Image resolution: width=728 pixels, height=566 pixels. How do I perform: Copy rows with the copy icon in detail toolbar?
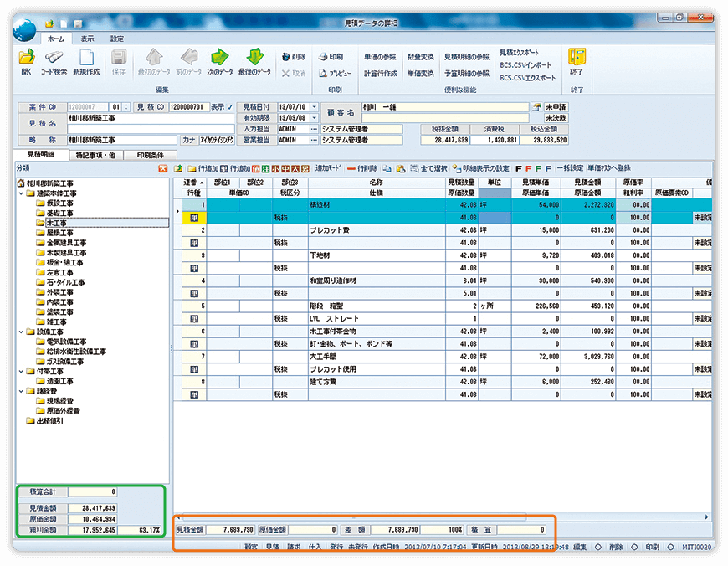[387, 168]
